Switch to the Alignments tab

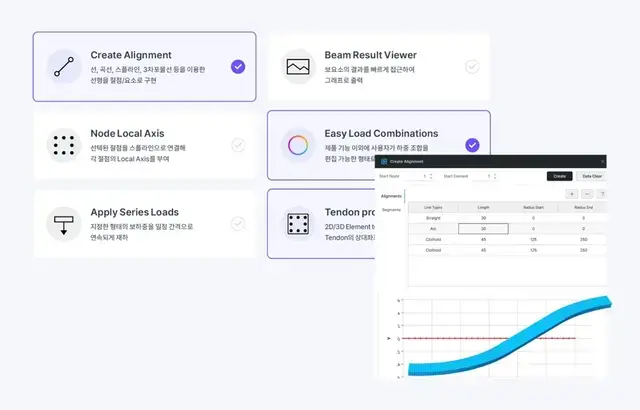coord(390,197)
